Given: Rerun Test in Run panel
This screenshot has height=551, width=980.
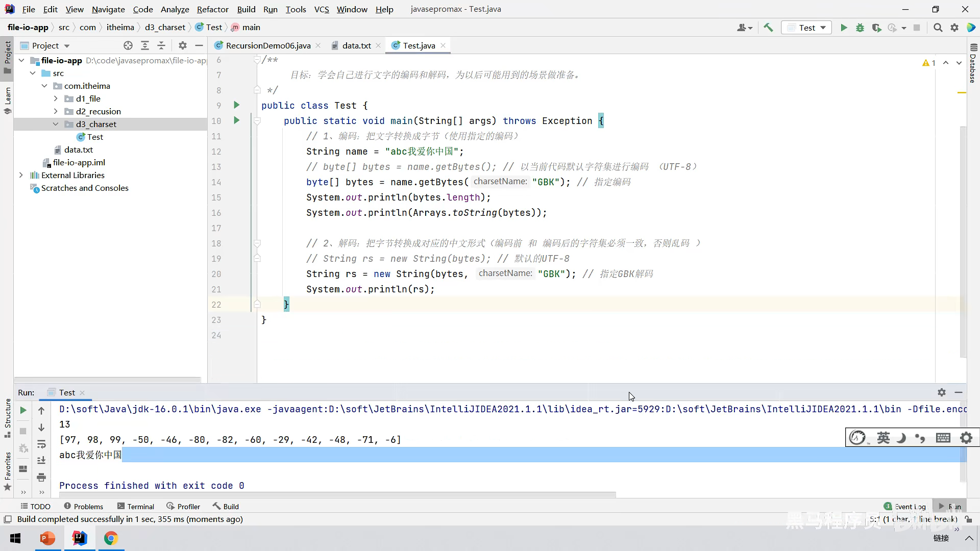Looking at the screenshot, I should pos(23,410).
